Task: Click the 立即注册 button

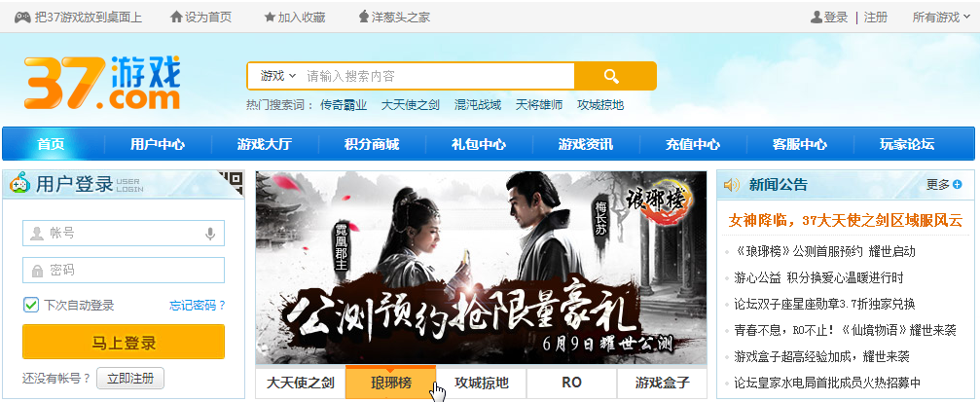Action: [130, 379]
